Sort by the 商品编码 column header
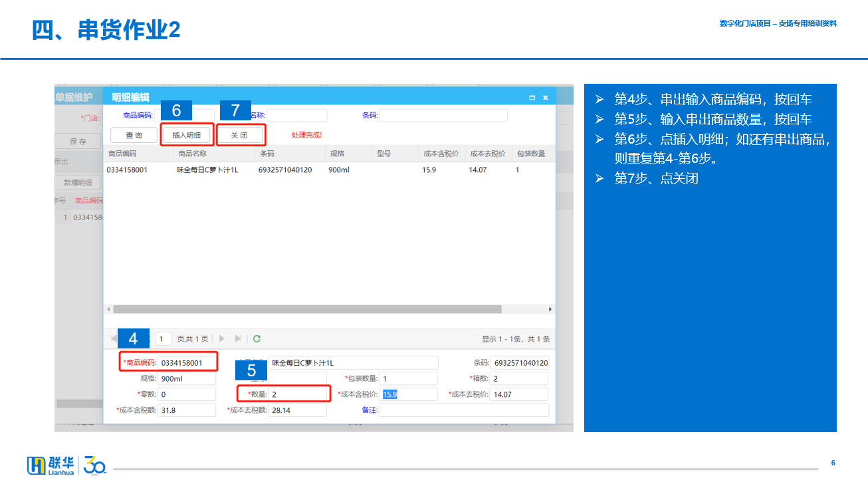868x488 pixels. (138, 154)
